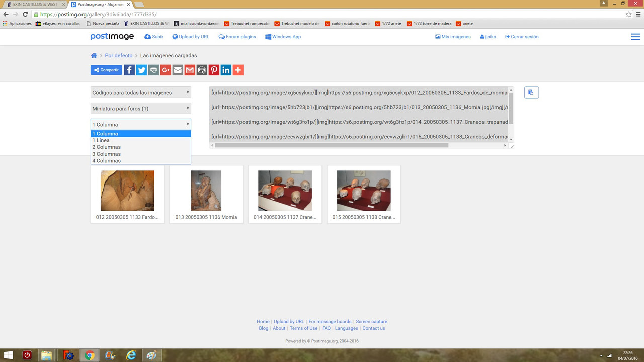Viewport: 644px width, 362px height.
Task: Open Internet Explorer in the taskbar
Action: (131, 355)
